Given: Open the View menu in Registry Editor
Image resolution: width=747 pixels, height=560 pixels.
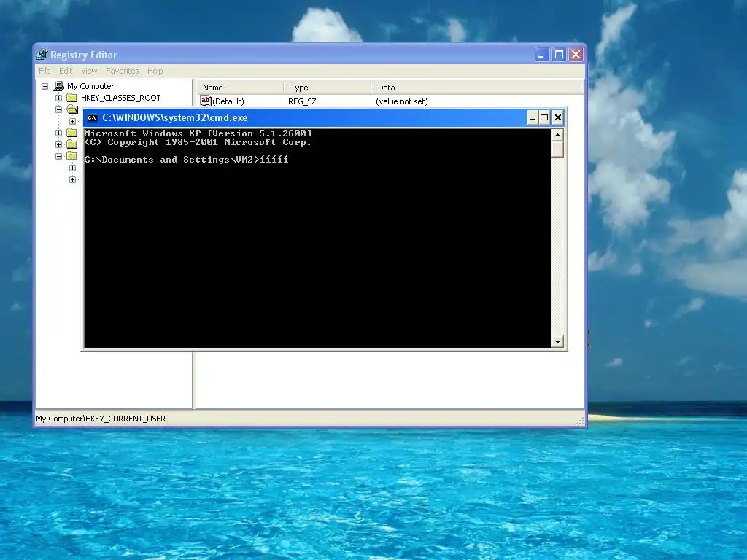Looking at the screenshot, I should [x=89, y=71].
